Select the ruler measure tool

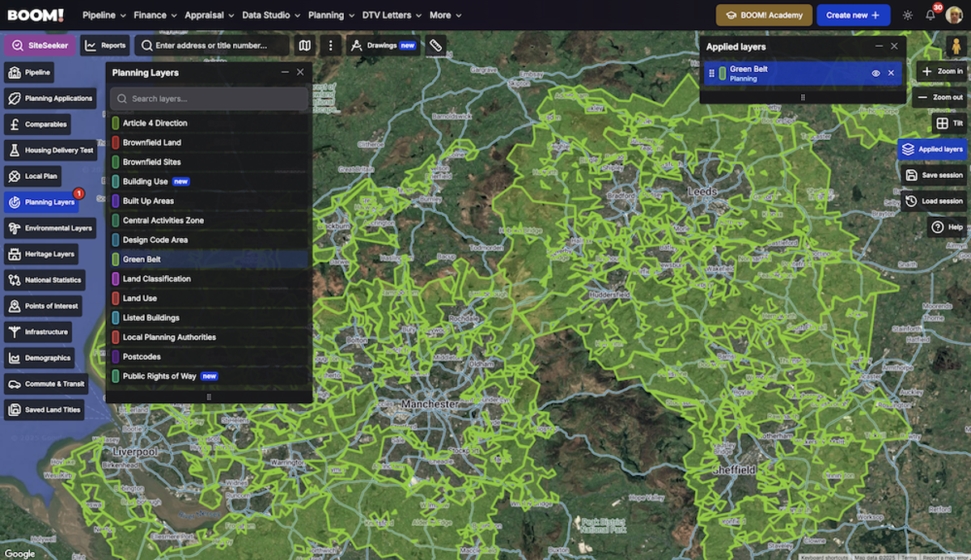[x=435, y=45]
